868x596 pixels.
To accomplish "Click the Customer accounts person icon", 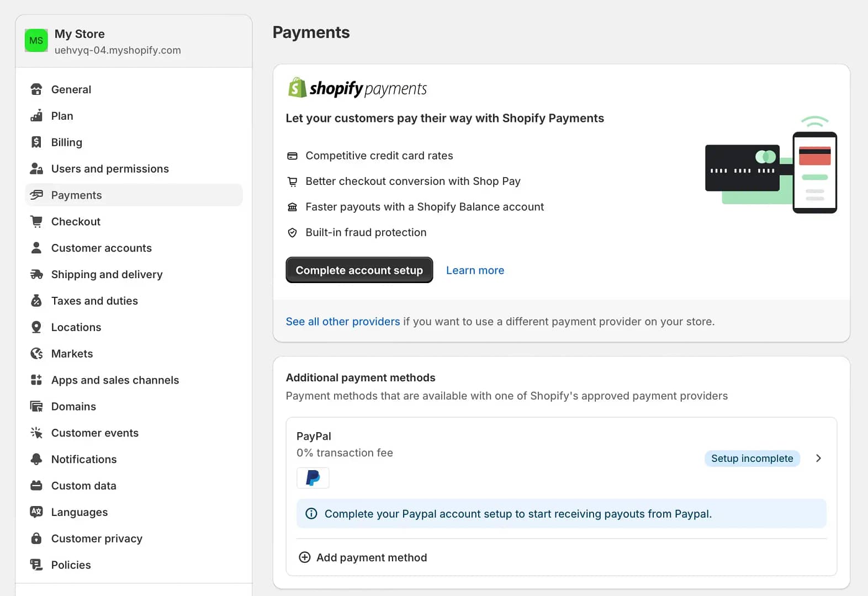I will (x=36, y=248).
